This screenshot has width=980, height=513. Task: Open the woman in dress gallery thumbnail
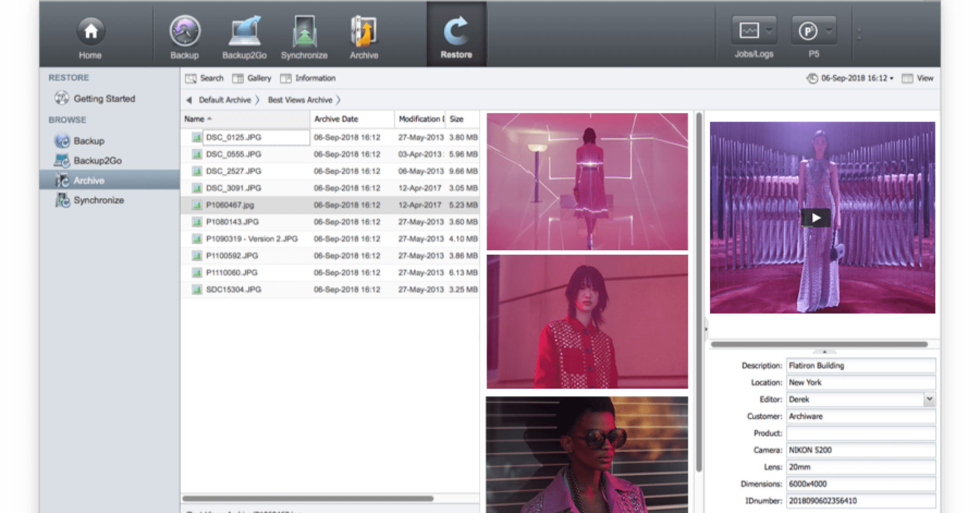pyautogui.click(x=587, y=182)
